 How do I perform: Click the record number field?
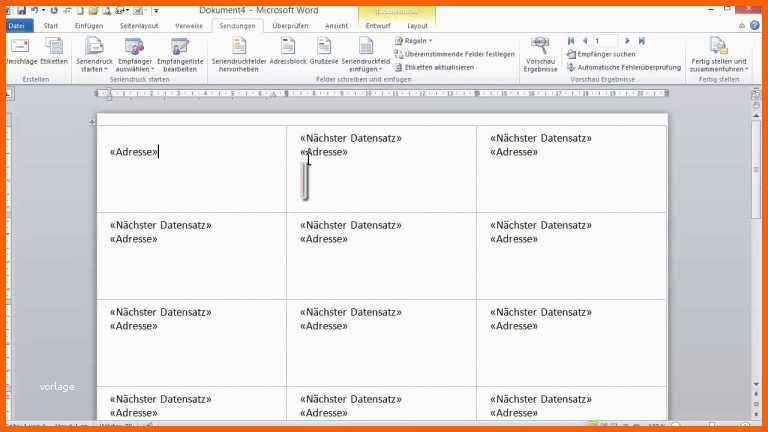click(606, 41)
